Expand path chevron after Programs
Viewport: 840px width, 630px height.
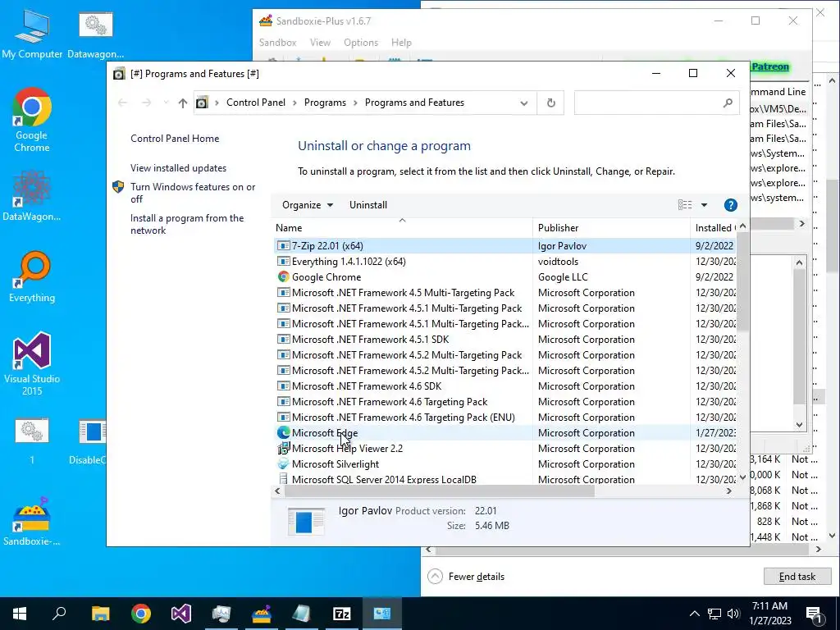pos(355,103)
